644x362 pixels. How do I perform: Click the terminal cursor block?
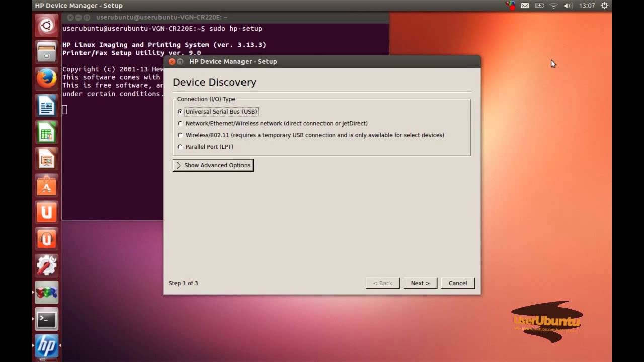coord(64,110)
